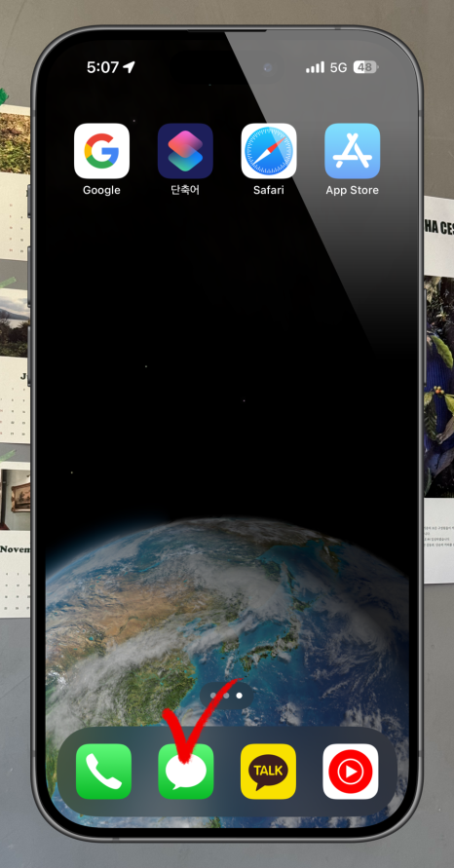Open the 단축어 Shortcuts app
The width and height of the screenshot is (454, 868).
(185, 151)
